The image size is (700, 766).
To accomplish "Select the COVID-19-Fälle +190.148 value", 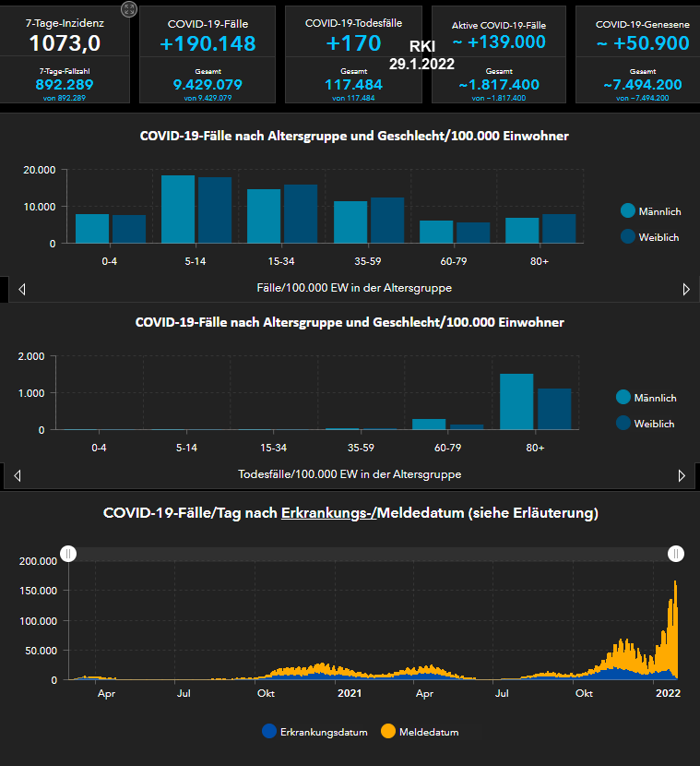I will pyautogui.click(x=208, y=43).
